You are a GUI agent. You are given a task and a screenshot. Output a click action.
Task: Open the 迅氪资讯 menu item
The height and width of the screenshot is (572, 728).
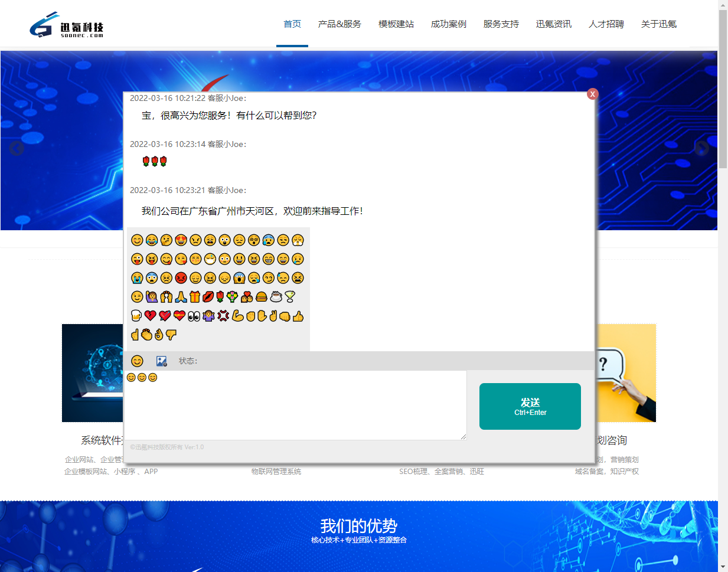554,24
